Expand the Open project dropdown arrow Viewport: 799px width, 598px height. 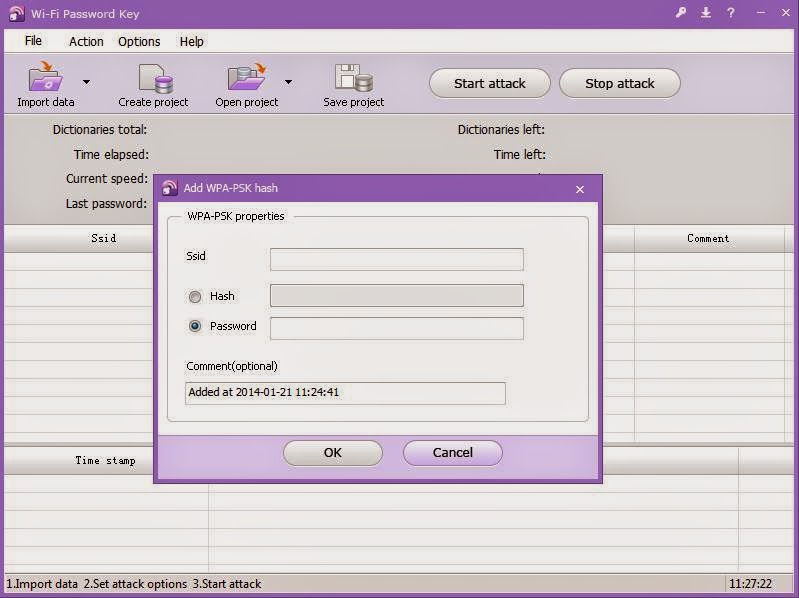(x=288, y=82)
